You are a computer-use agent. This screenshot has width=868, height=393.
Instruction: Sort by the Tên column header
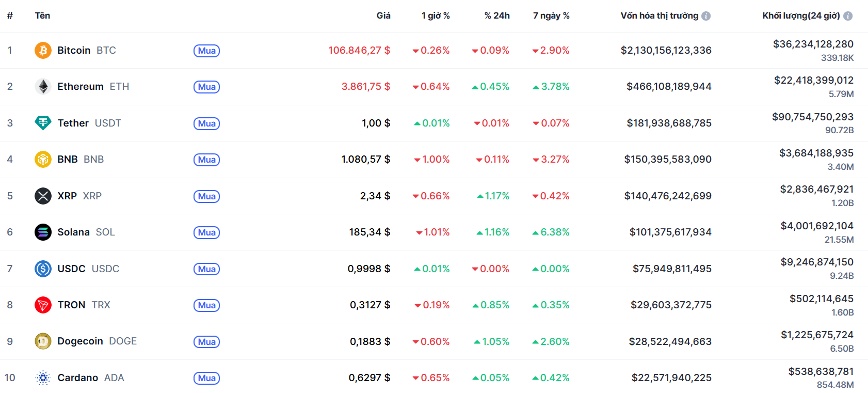pyautogui.click(x=42, y=15)
